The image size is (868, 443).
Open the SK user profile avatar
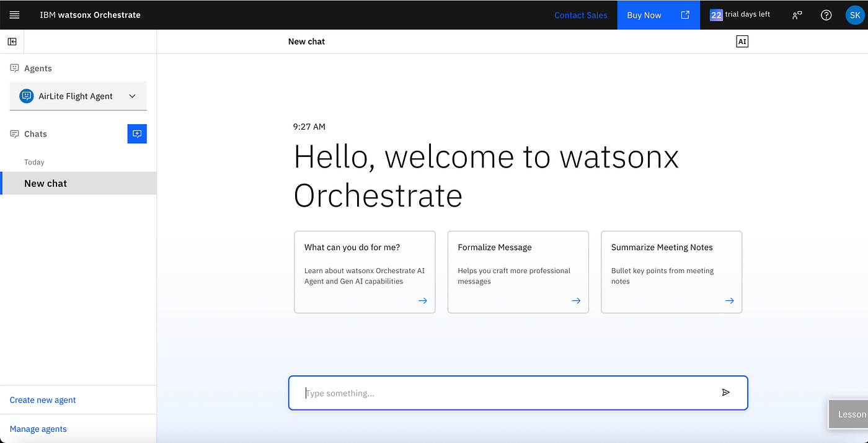tap(854, 15)
